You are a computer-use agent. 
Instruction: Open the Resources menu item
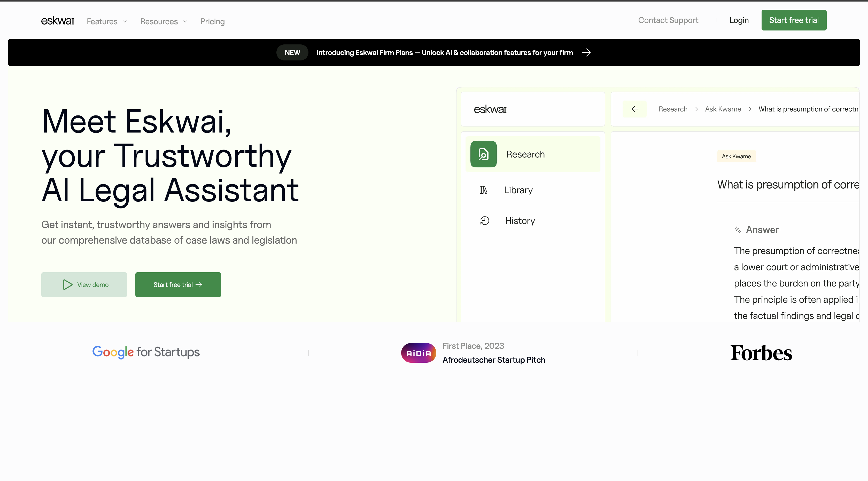pos(159,21)
